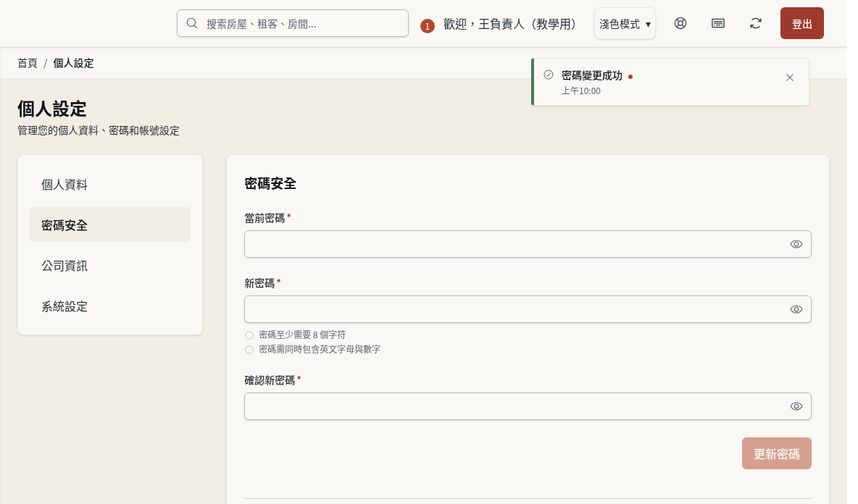
Task: Click the 更新密碼 button
Action: pyautogui.click(x=776, y=453)
